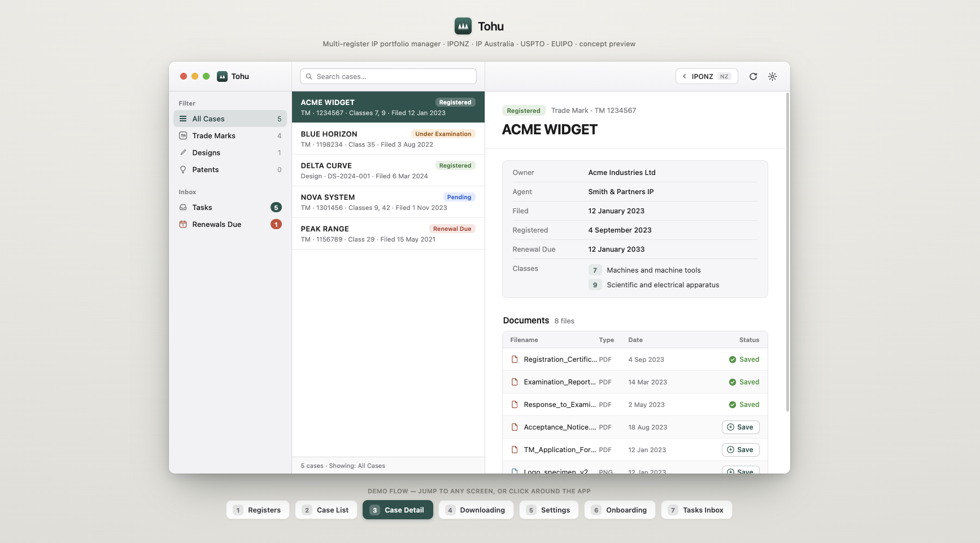Viewport: 980px width, 543px height.
Task: Click the detail pane vertical scrollbar
Action: coord(787,252)
